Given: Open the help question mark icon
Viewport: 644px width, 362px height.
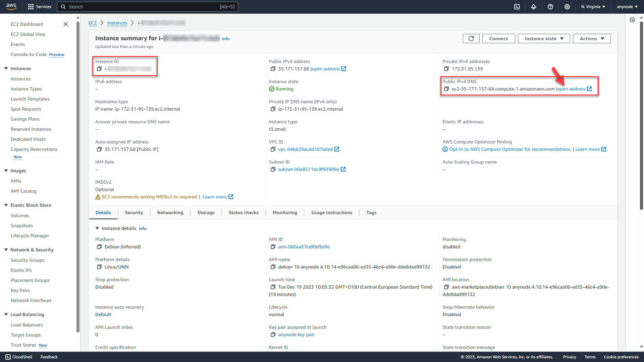Looking at the screenshot, I should coord(550,7).
